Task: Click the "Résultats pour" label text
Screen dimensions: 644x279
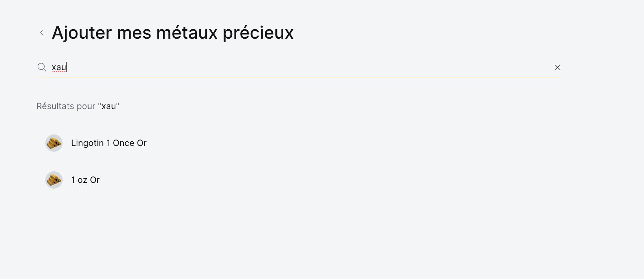Action: pyautogui.click(x=66, y=106)
